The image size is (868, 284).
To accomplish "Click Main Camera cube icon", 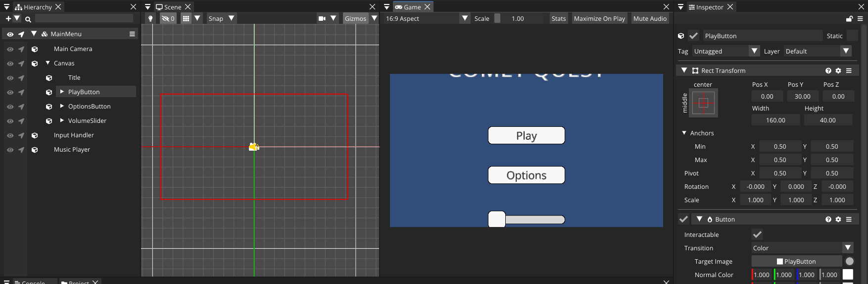I will [35, 49].
